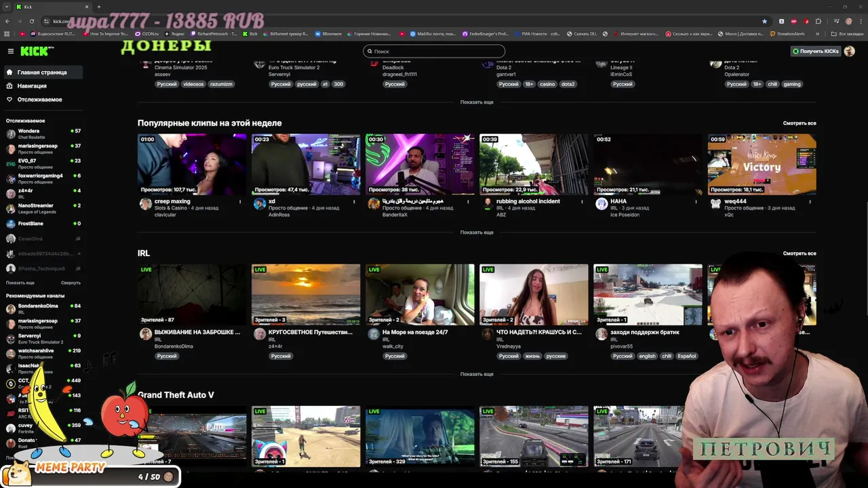Open a new browser tab
Viewport: 868px width, 488px height.
pos(98,7)
